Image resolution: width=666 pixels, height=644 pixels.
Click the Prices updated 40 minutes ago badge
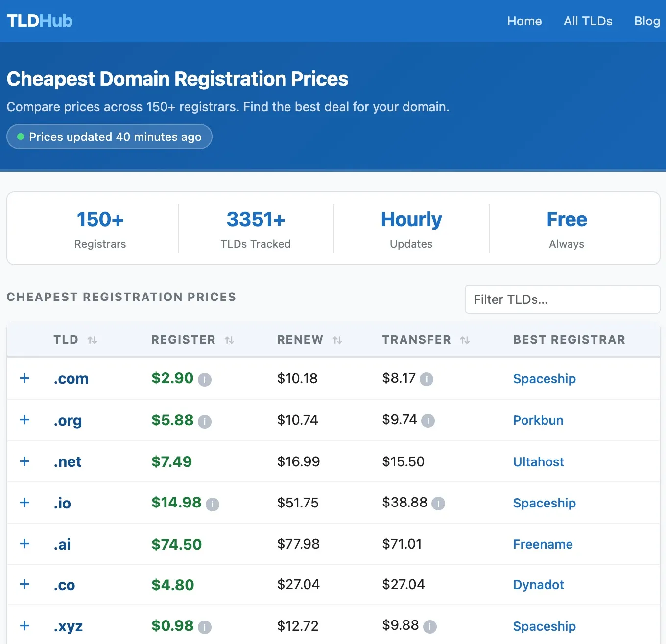pyautogui.click(x=109, y=137)
